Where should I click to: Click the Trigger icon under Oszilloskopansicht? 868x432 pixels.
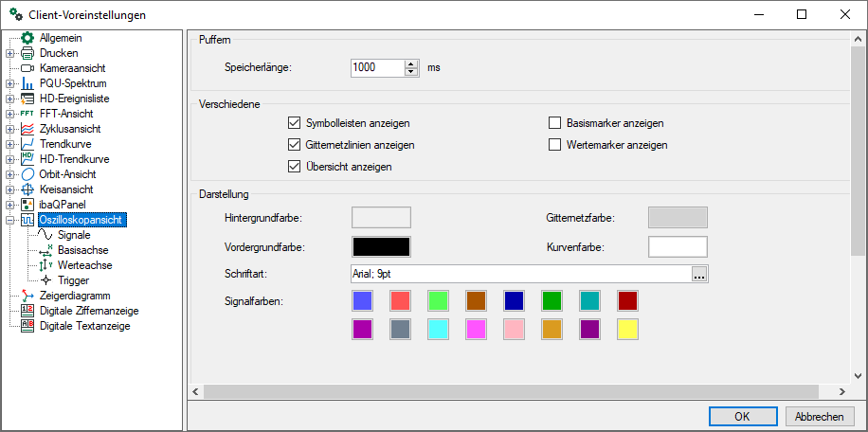coord(45,280)
